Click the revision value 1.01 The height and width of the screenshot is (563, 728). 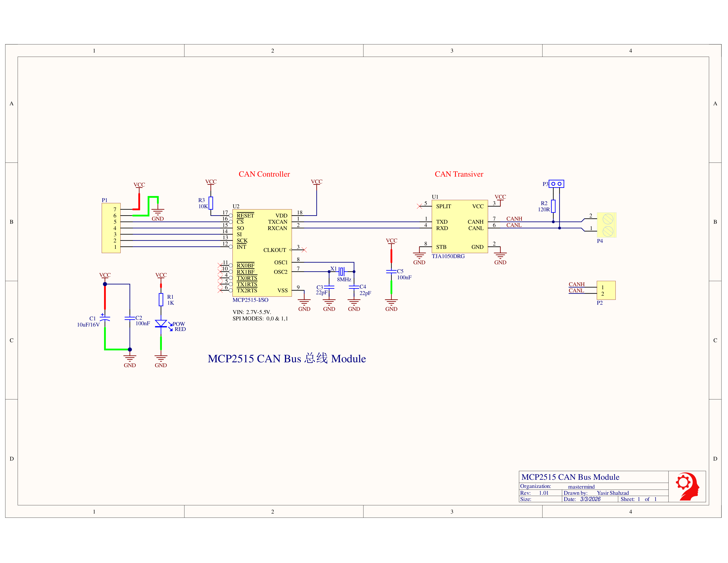(x=543, y=493)
